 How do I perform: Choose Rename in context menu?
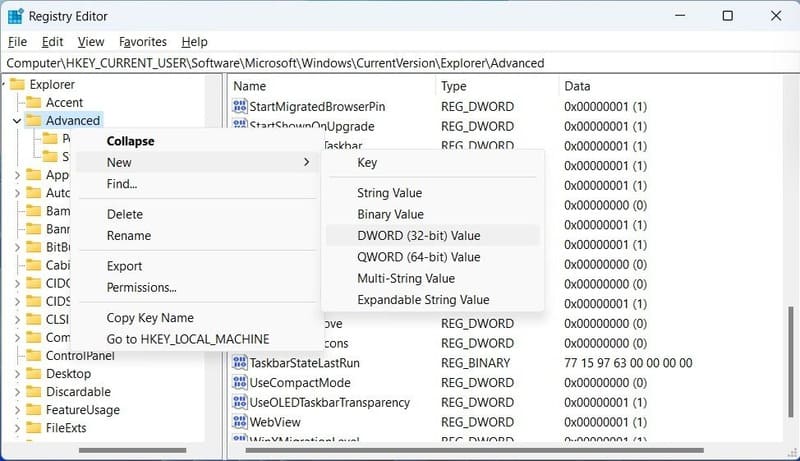point(197,236)
